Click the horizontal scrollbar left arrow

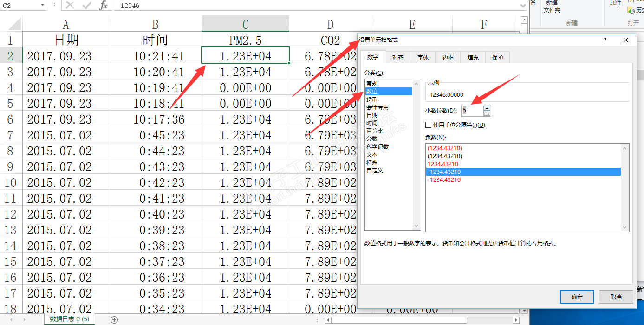328,320
